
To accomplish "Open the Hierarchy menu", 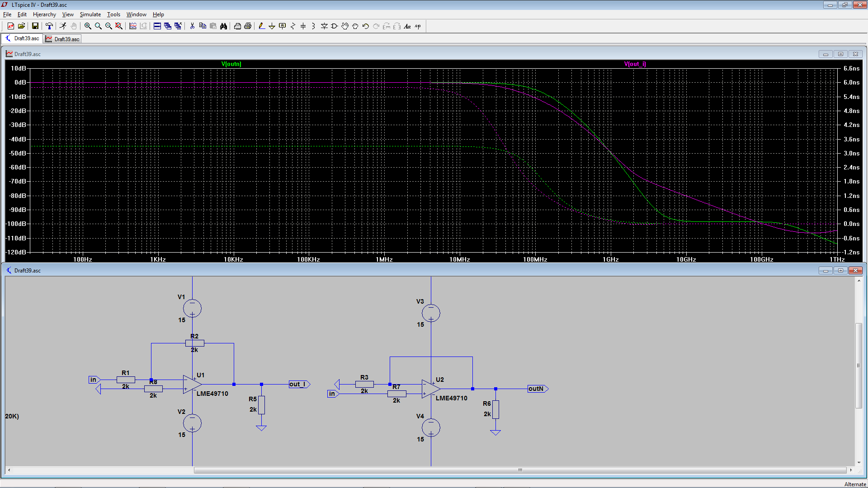I will pos(44,14).
